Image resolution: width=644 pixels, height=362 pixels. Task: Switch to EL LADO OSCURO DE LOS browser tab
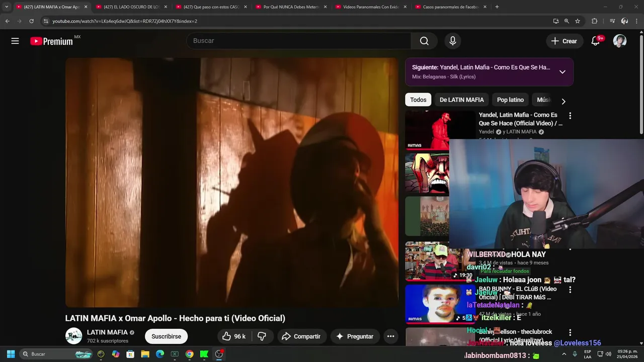(x=132, y=7)
